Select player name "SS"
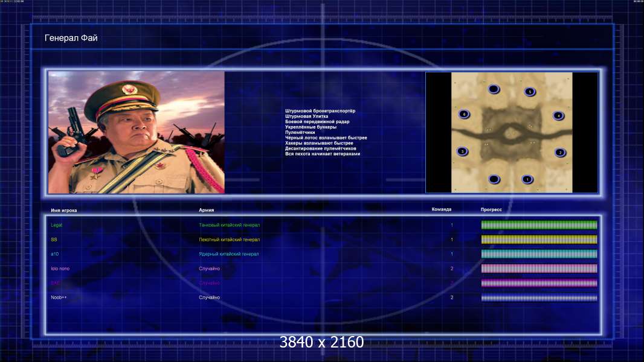Viewport: 644px width, 362px height. click(54, 240)
